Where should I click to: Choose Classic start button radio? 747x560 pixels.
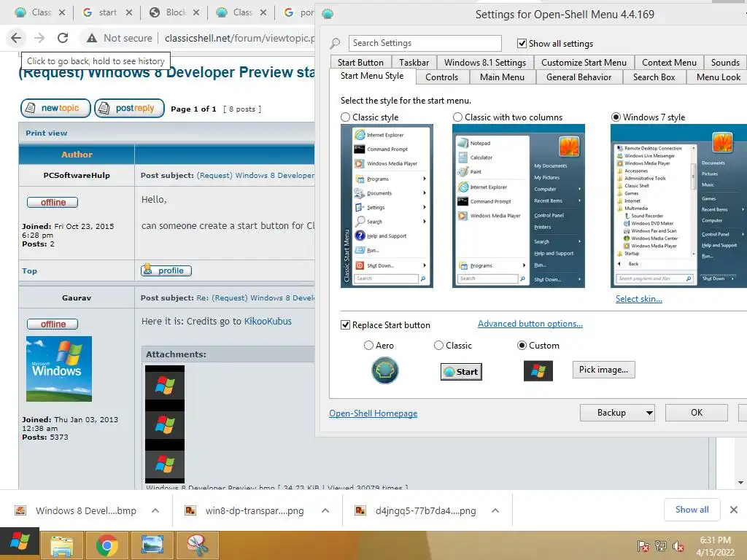[x=438, y=345]
